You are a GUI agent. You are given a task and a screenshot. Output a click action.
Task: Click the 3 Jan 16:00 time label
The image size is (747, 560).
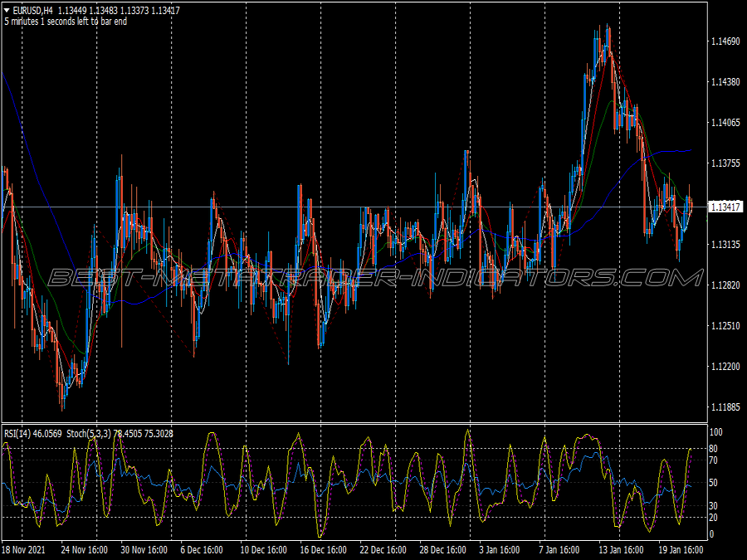pyautogui.click(x=500, y=549)
